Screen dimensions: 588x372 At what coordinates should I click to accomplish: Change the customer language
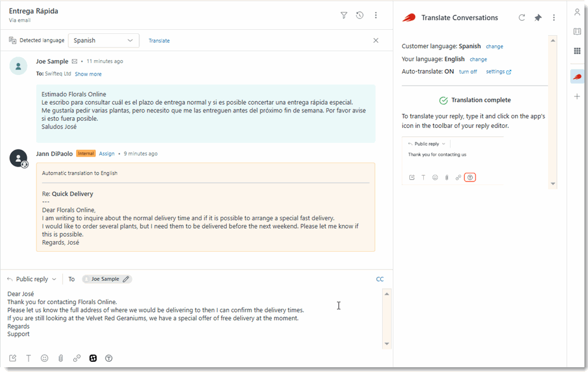pos(495,46)
